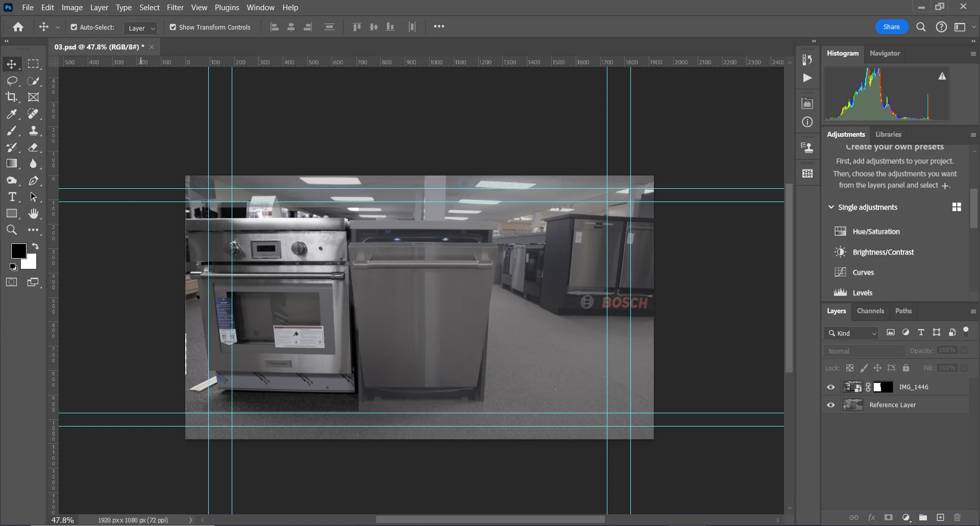The image size is (980, 526).
Task: Open the Opacity value dropdown arrow
Action: 964,350
